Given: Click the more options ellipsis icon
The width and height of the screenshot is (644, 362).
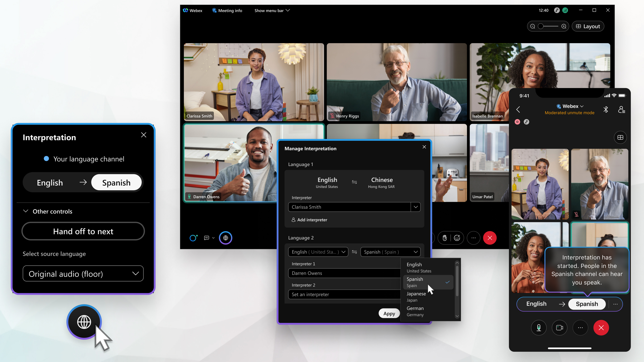Looking at the screenshot, I should pos(473,238).
